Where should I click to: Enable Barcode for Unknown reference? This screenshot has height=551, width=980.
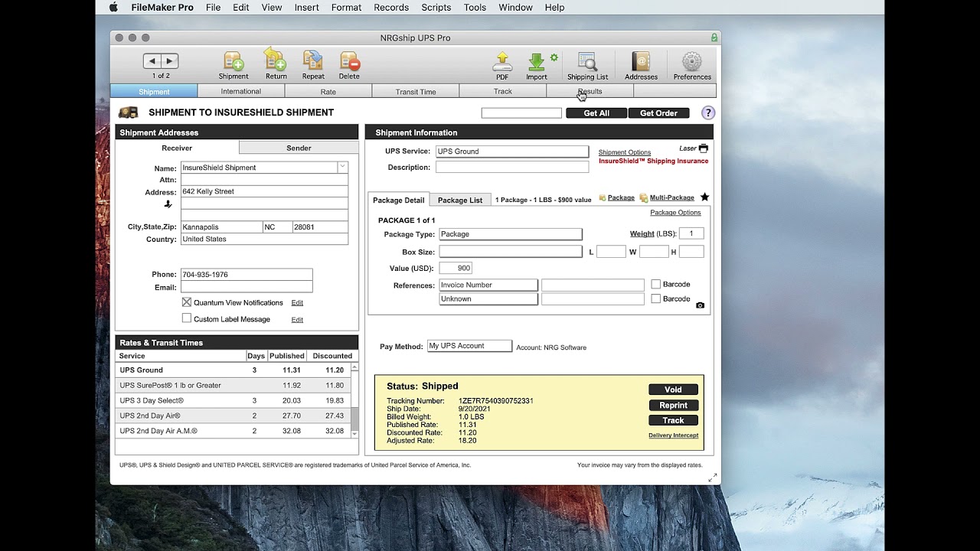tap(655, 298)
